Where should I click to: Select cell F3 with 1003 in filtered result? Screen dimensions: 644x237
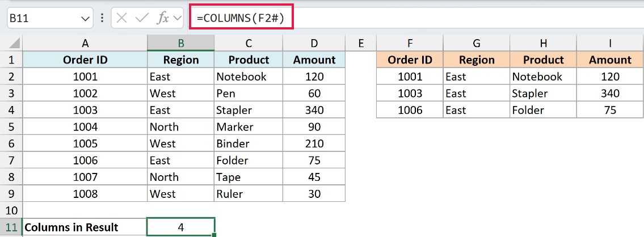410,93
